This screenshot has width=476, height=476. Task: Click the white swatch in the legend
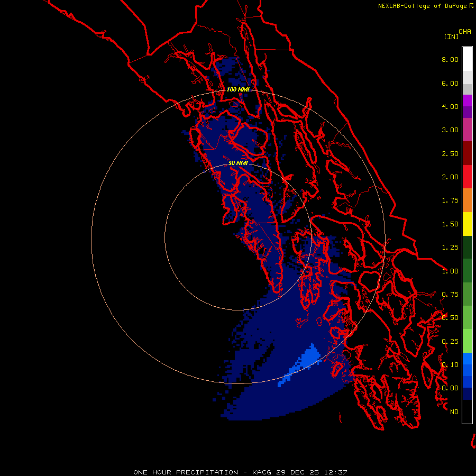[x=467, y=59]
